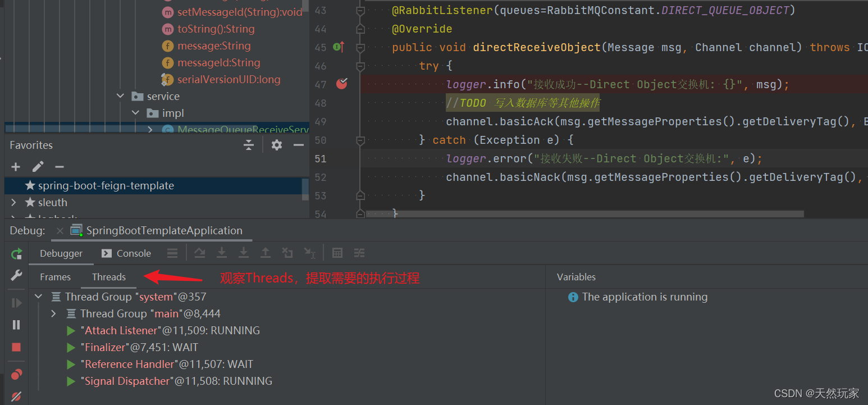
Task: Click the green run icon of Signal Dispatcher
Action: pyautogui.click(x=71, y=381)
